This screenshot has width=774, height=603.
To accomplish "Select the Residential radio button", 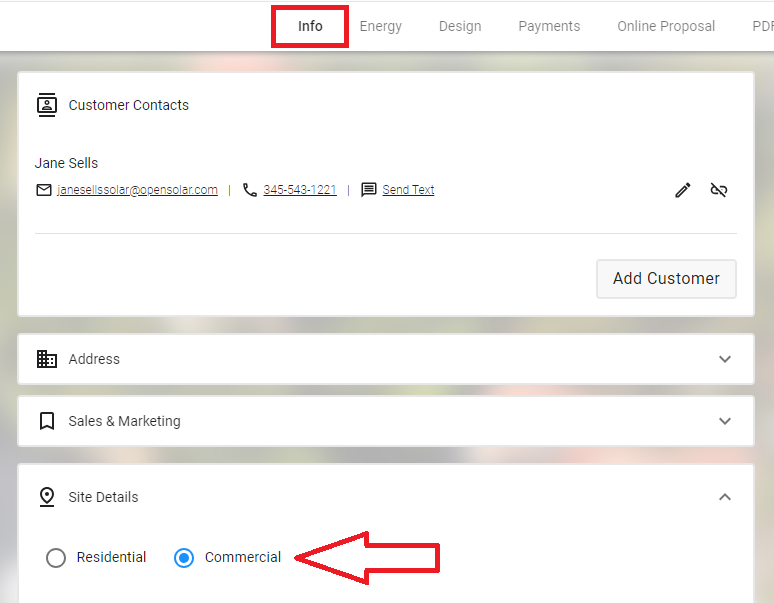I will point(56,558).
